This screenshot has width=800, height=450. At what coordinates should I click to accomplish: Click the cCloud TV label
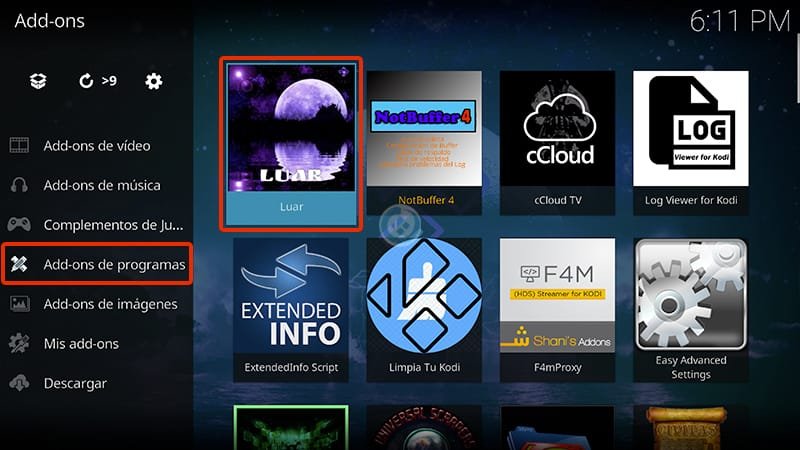(558, 200)
